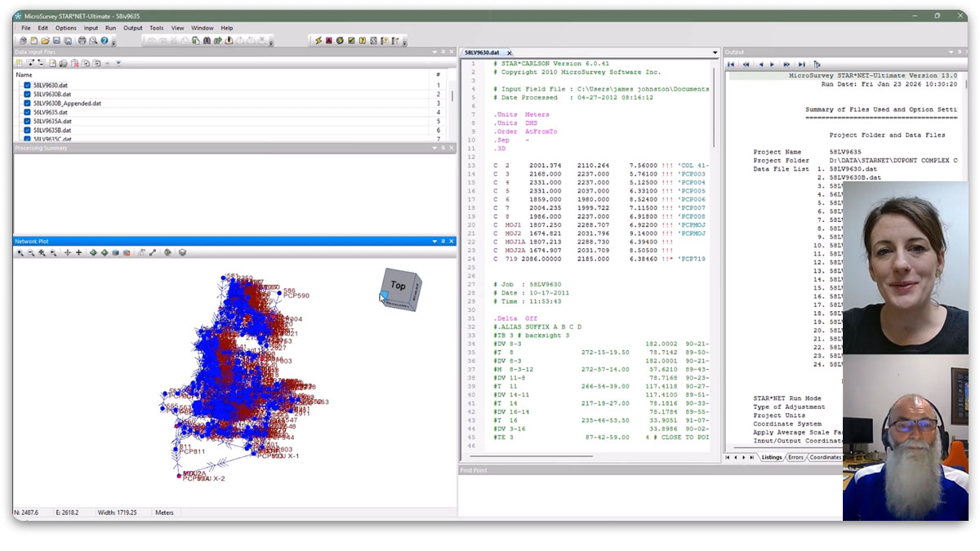Click the red square icon in run toolbar
Screen dimensions: 980x551
[x=329, y=41]
